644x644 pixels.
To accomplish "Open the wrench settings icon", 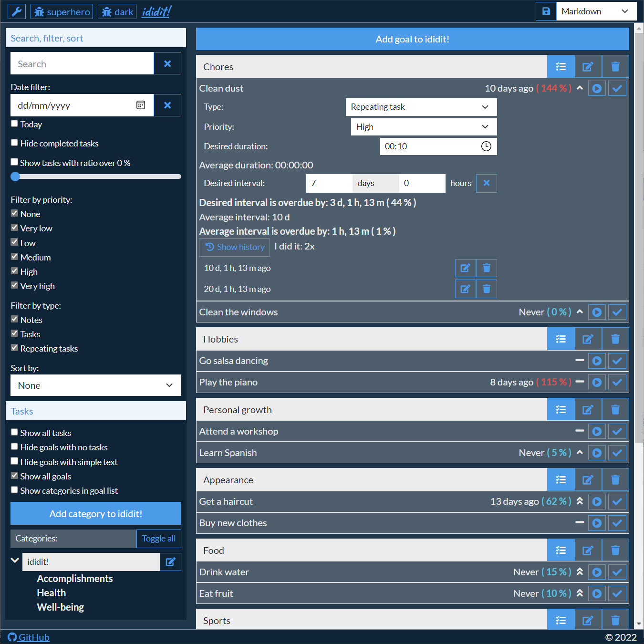I will (17, 11).
